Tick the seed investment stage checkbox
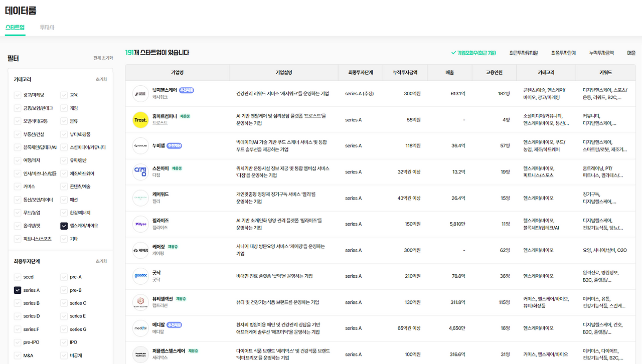 18,277
